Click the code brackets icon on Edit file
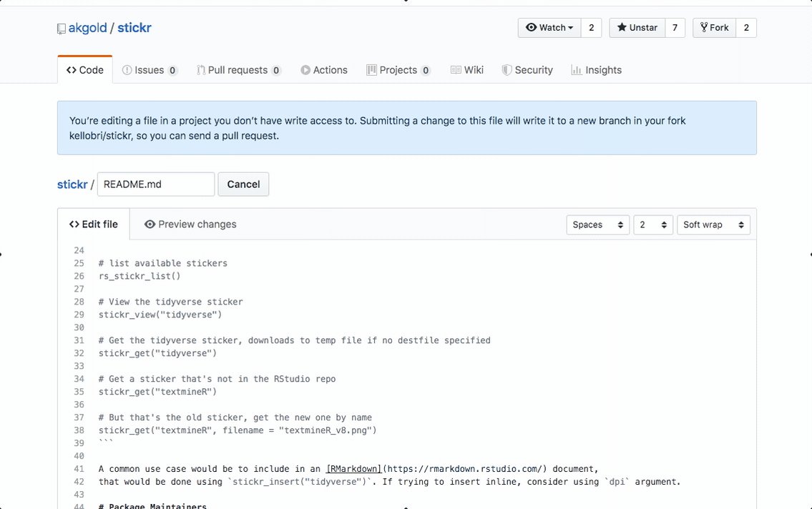This screenshot has width=812, height=509. (x=74, y=224)
